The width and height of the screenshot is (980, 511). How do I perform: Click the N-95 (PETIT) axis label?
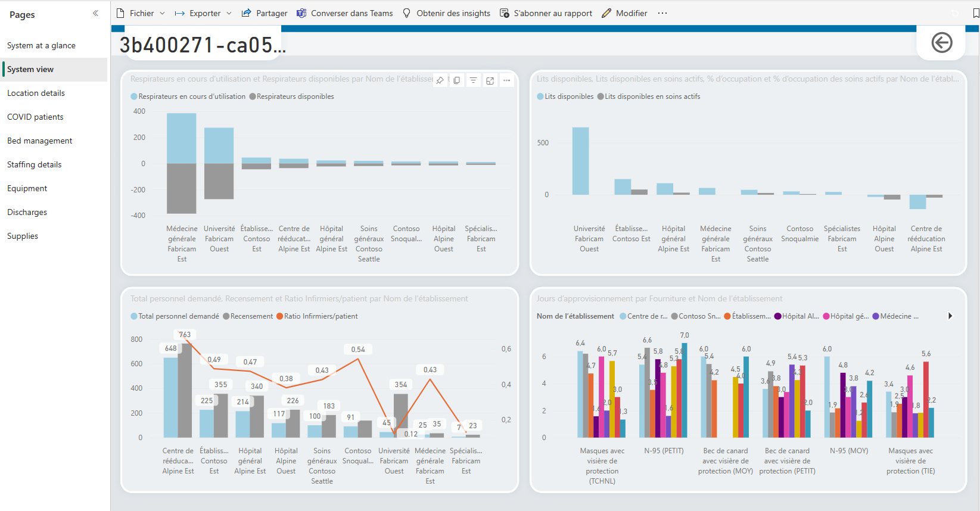coord(664,451)
